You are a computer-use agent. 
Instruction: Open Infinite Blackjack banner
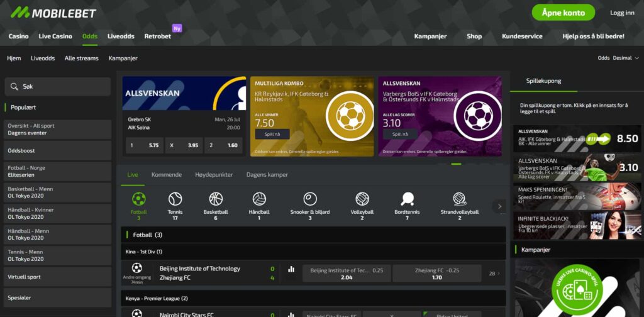tap(577, 225)
